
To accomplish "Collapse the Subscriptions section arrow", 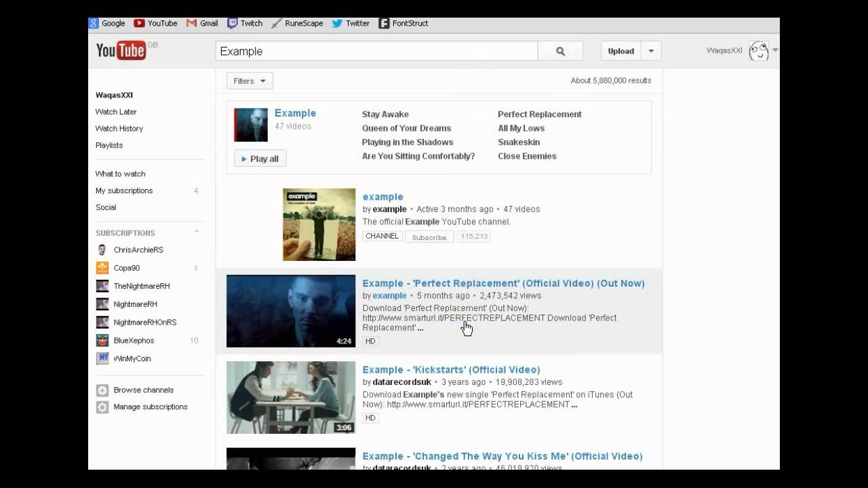I will tap(197, 232).
